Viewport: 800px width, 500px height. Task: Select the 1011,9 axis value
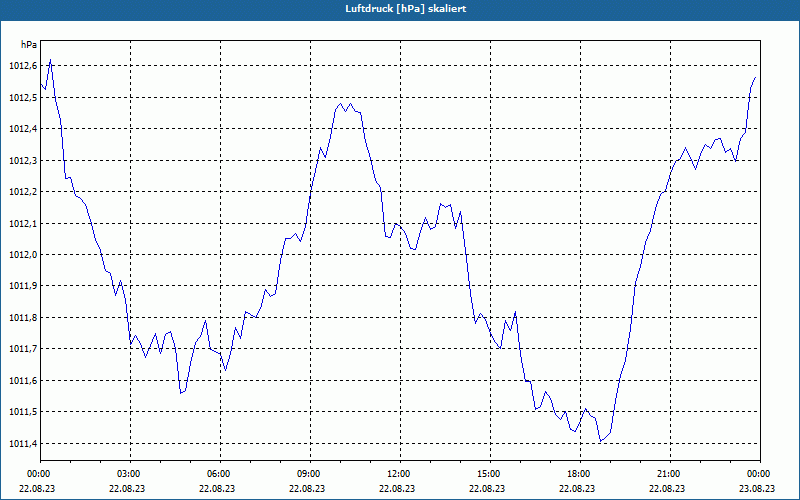23,286
